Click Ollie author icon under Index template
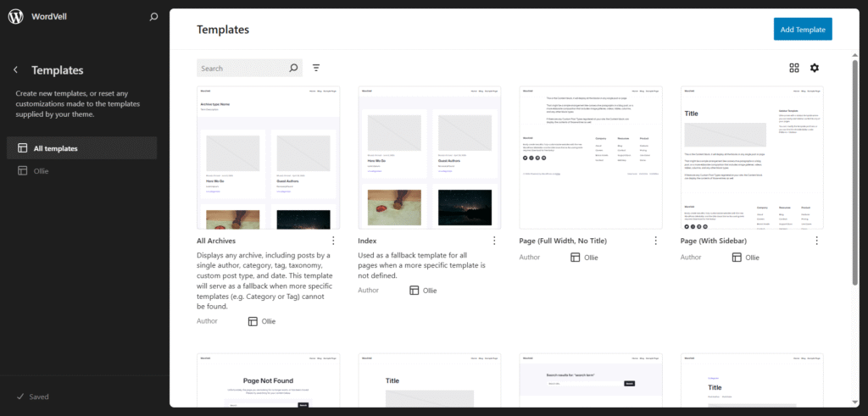The height and width of the screenshot is (416, 868). click(x=414, y=290)
